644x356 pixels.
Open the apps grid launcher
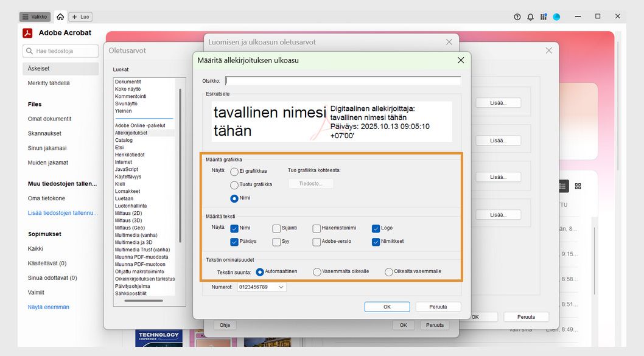544,16
